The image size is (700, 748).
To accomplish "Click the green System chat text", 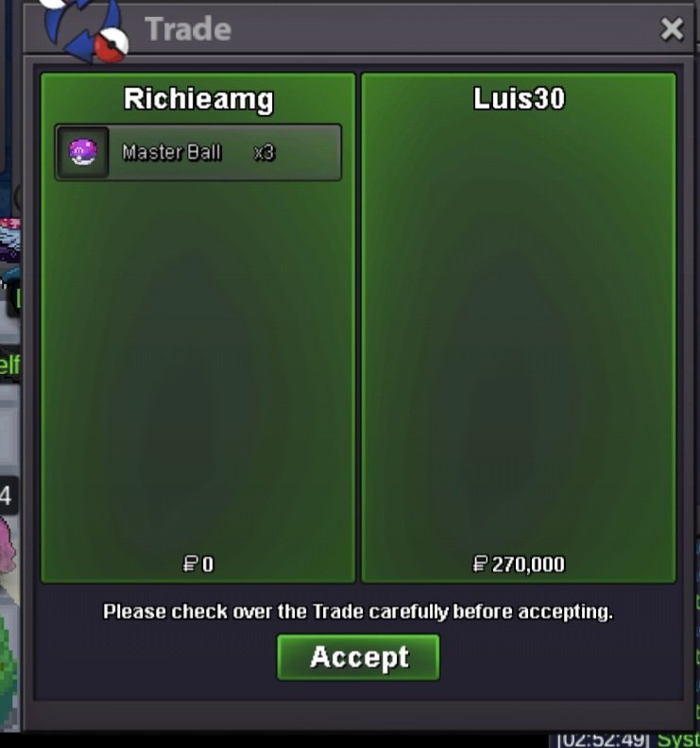I will [678, 739].
